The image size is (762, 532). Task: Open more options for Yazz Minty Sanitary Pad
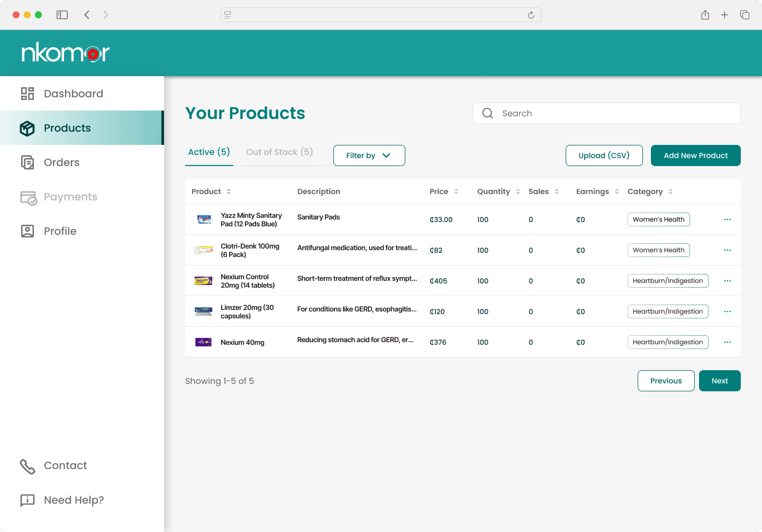coord(728,219)
